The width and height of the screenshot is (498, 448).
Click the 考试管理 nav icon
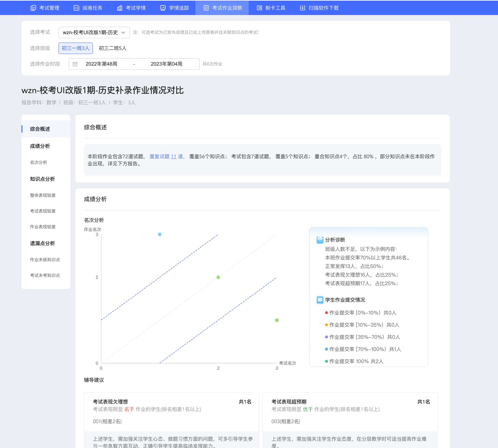(33, 8)
